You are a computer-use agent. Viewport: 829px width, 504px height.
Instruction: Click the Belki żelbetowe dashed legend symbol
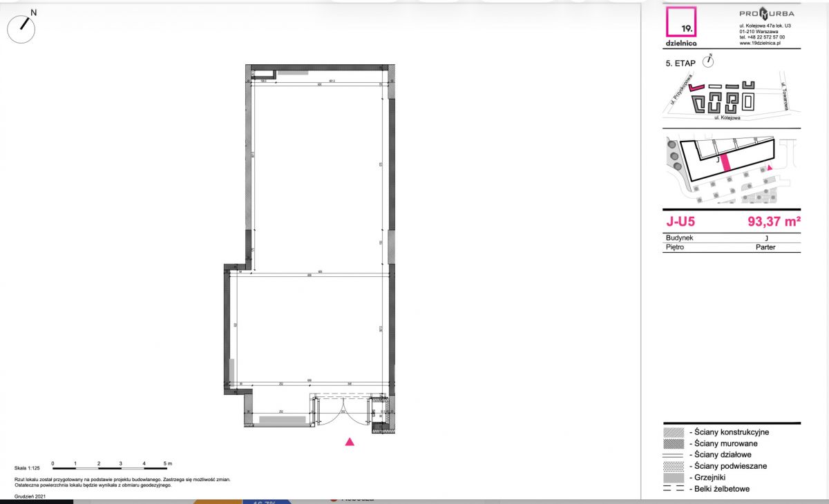point(674,489)
